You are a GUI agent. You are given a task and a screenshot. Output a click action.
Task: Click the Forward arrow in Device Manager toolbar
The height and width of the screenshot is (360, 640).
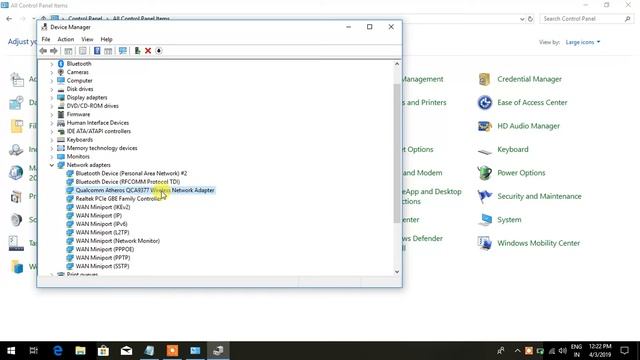point(53,51)
